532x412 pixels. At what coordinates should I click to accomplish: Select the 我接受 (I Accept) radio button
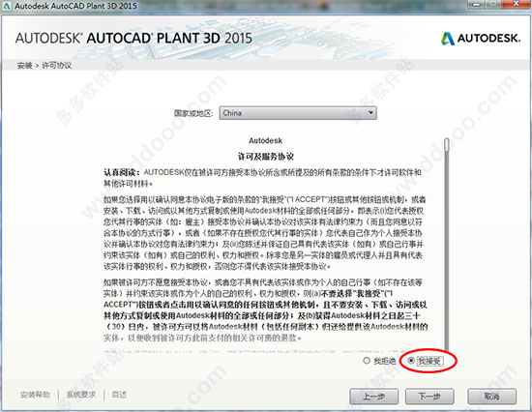[x=411, y=361]
